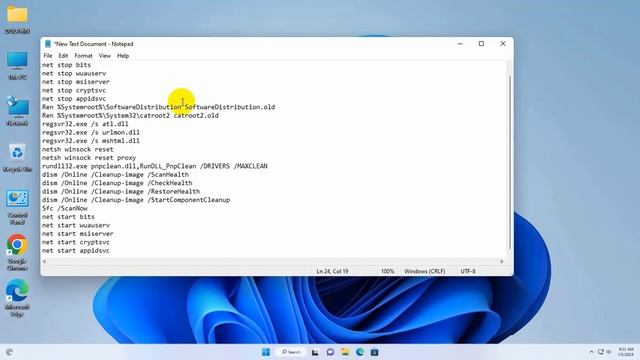Click the dism '/ScanHealth' line
The image size is (640, 360).
pos(115,175)
